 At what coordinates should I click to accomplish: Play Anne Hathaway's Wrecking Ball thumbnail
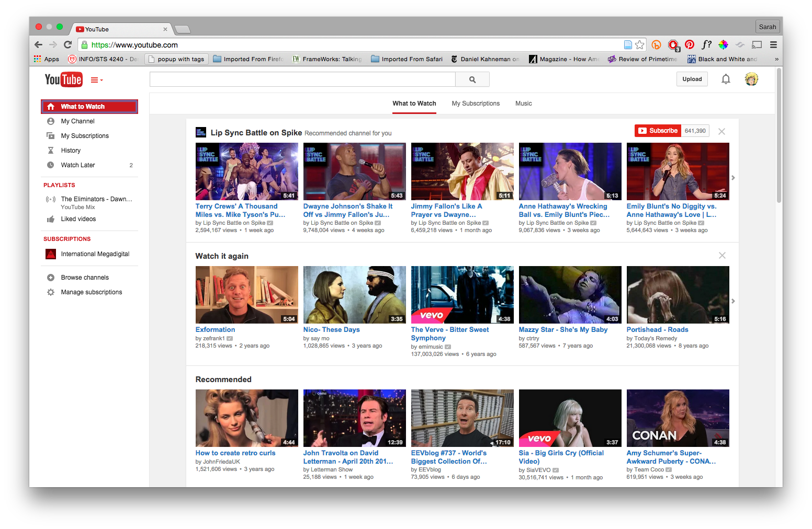pyautogui.click(x=570, y=171)
